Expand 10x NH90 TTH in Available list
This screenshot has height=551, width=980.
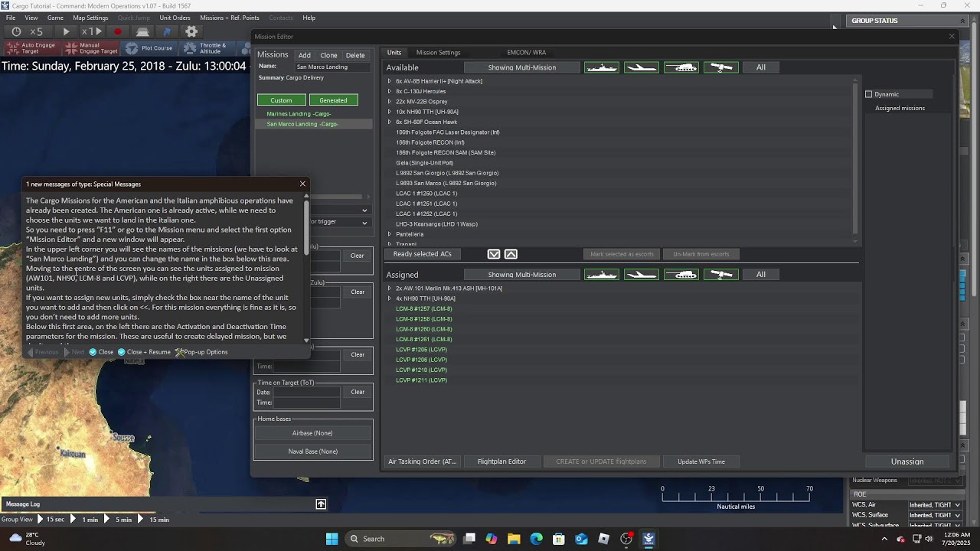[x=389, y=112]
